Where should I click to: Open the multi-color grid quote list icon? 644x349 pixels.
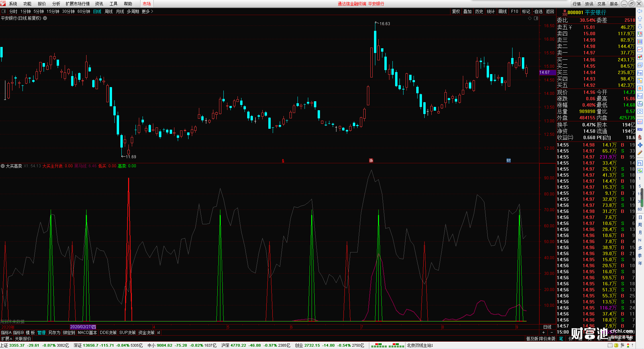point(640,42)
